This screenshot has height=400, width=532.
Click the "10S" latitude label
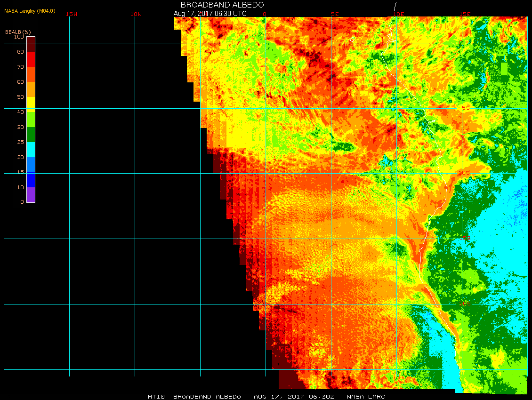point(464,173)
